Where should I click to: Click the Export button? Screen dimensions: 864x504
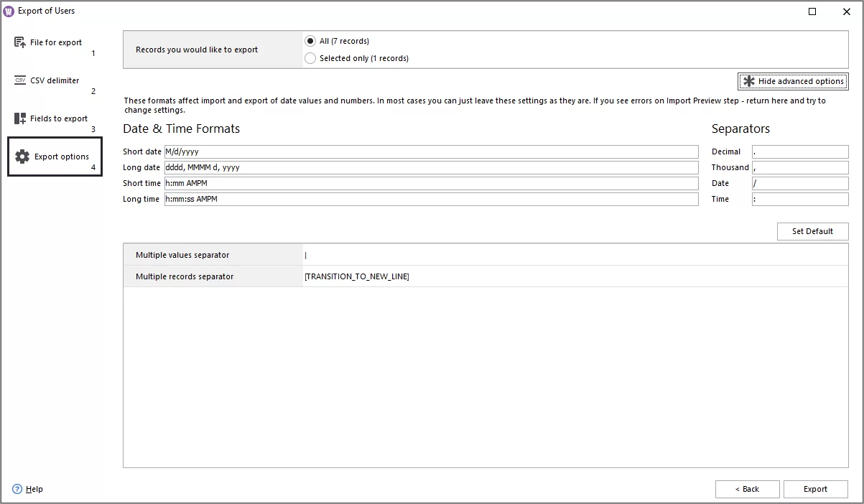[815, 489]
